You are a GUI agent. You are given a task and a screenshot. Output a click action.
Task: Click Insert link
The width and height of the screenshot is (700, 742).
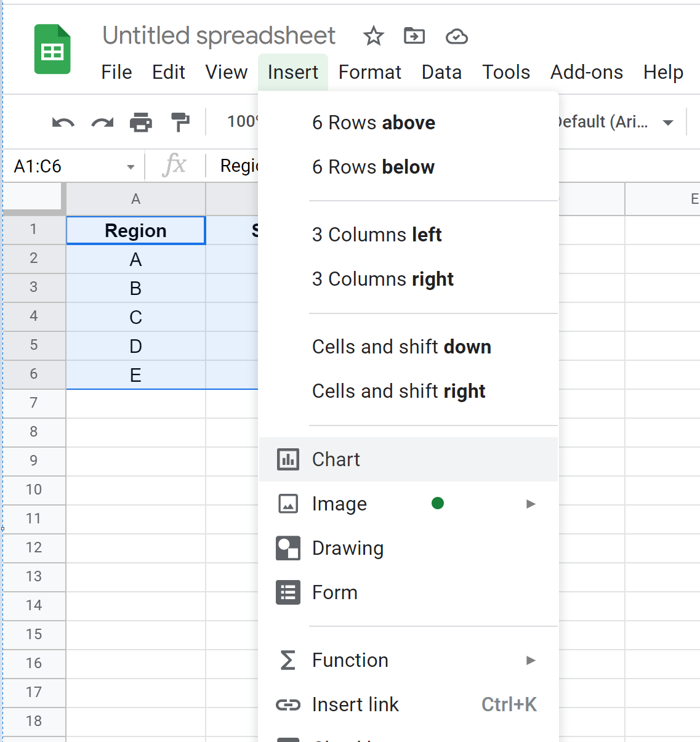pyautogui.click(x=355, y=704)
